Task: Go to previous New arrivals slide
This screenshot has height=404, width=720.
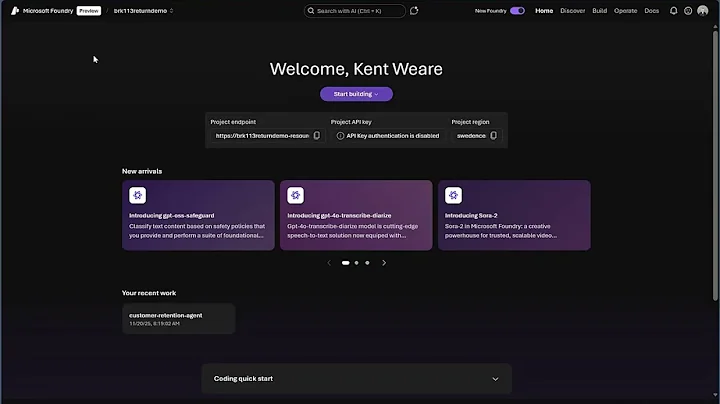Action: (x=329, y=263)
